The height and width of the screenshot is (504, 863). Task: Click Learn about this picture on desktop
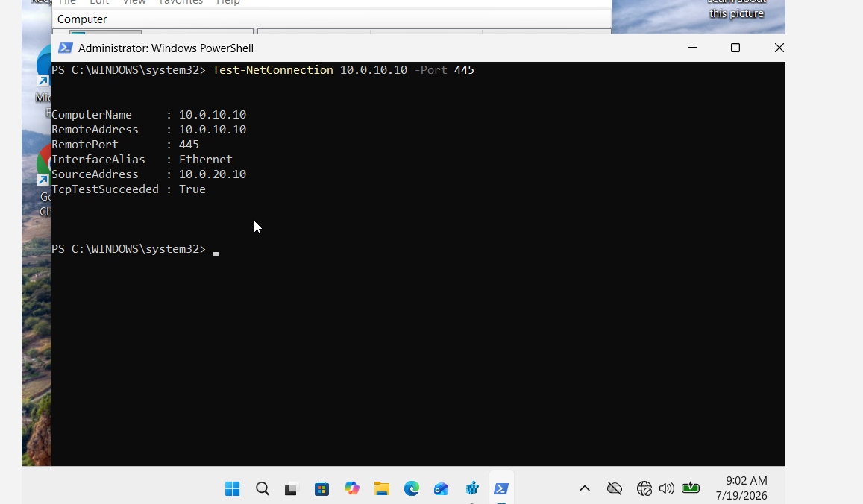click(736, 8)
